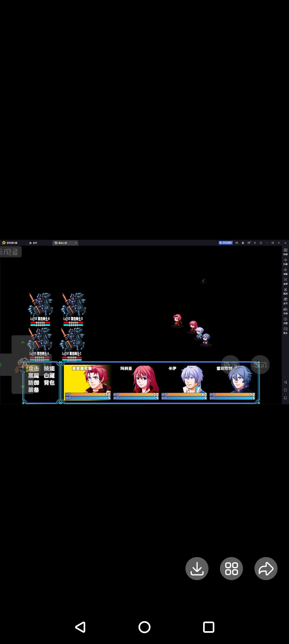Collapse emulator sidebar with double chevron
This screenshot has height=644, width=289.
pyautogui.click(x=285, y=243)
